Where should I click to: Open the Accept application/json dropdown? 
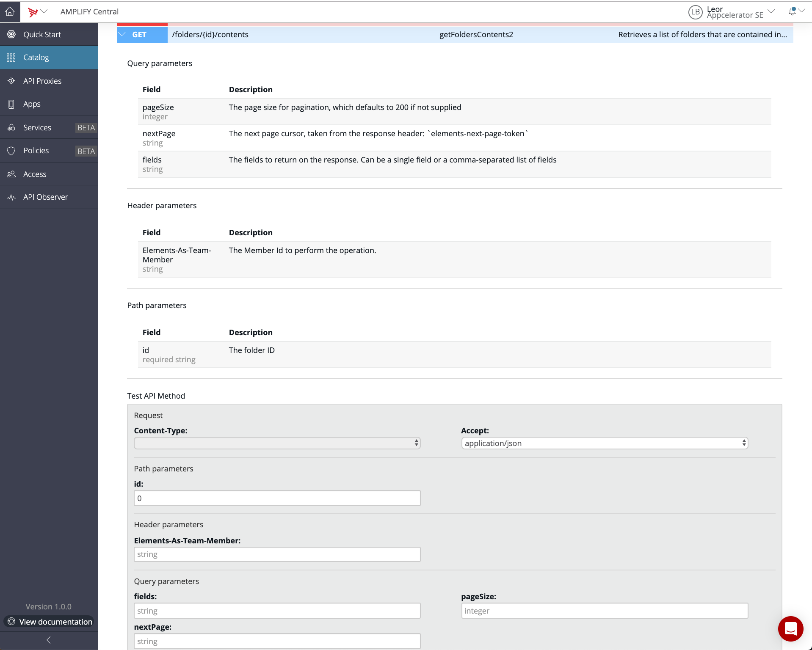click(x=605, y=443)
